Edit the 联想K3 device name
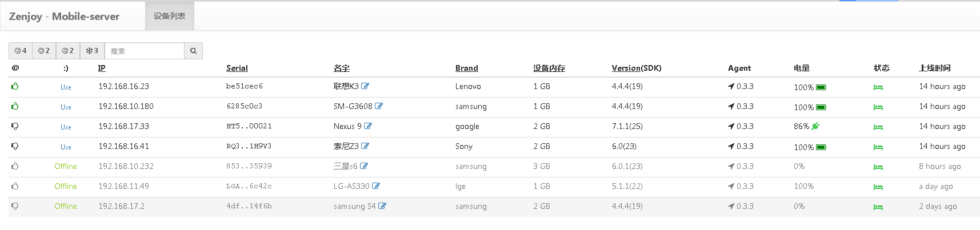980x230 pixels. click(x=365, y=86)
